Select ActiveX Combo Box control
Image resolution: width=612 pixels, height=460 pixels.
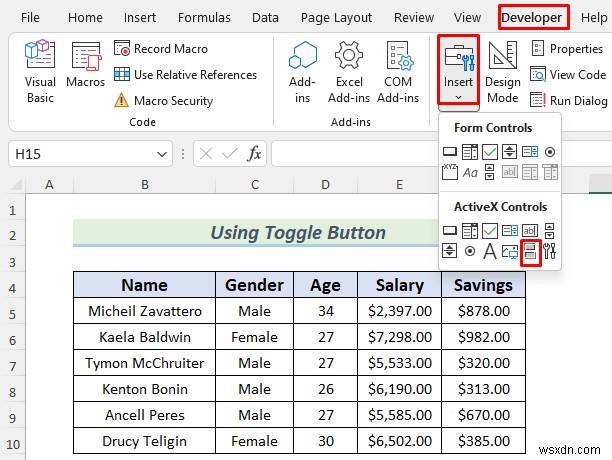[470, 231]
